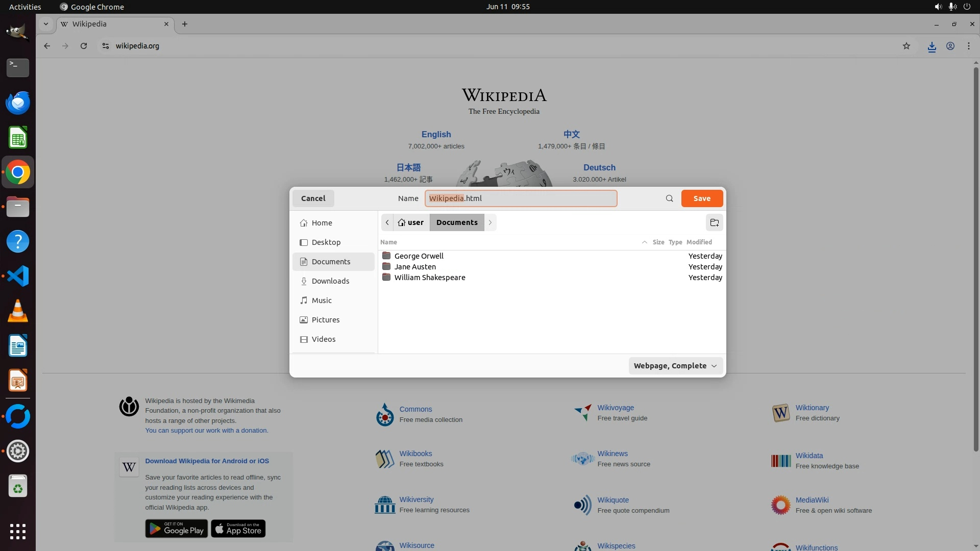The image size is (980, 551).
Task: Expand the Webpage, Complete file type dropdown
Action: pyautogui.click(x=675, y=366)
